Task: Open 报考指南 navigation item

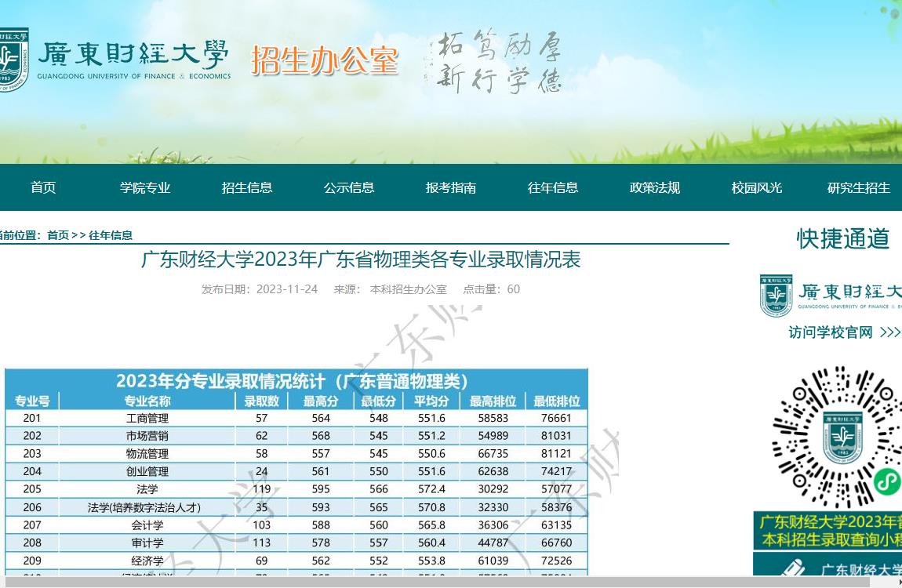Action: click(x=451, y=187)
